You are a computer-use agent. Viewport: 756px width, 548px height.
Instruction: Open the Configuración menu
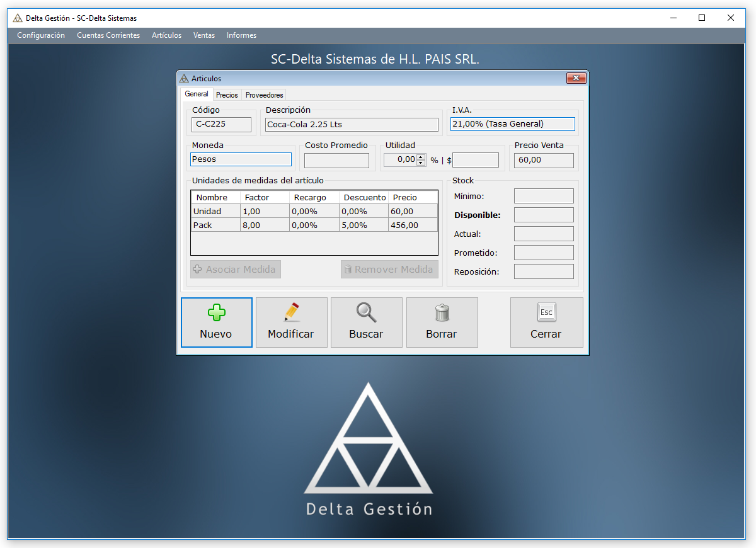pos(41,35)
